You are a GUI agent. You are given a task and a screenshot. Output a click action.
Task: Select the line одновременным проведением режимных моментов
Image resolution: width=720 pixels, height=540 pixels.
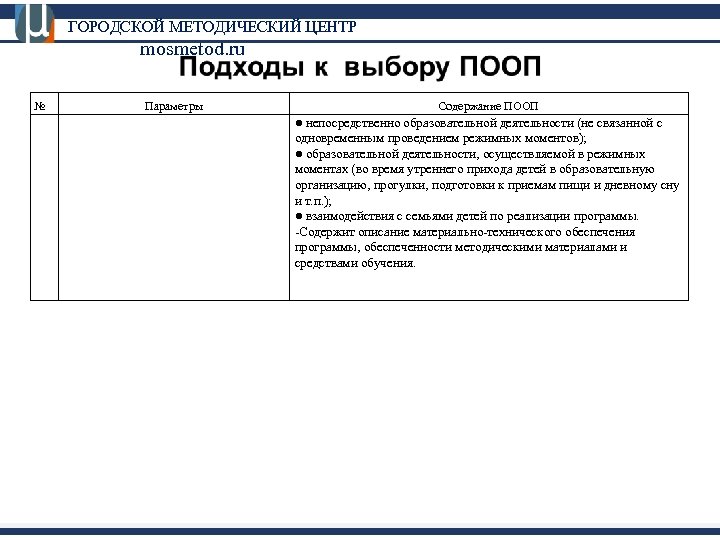[x=441, y=138]
